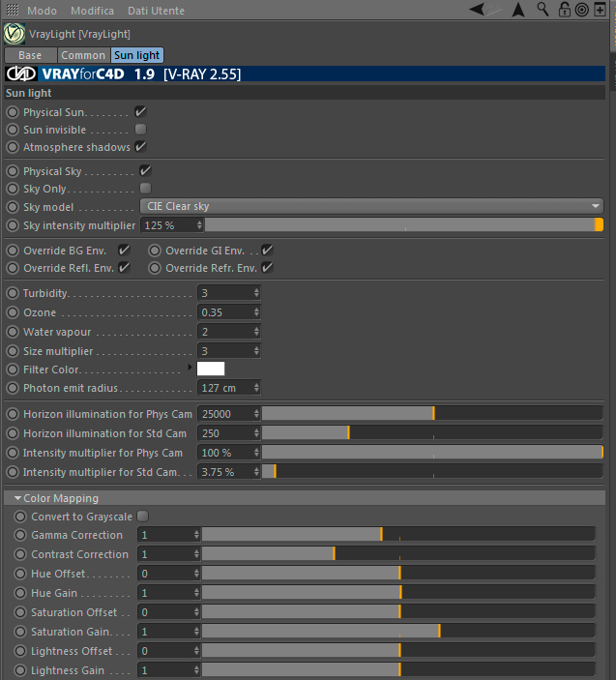The image size is (616, 680).
Task: Click Size multiplier stepper arrows
Action: coord(256,351)
